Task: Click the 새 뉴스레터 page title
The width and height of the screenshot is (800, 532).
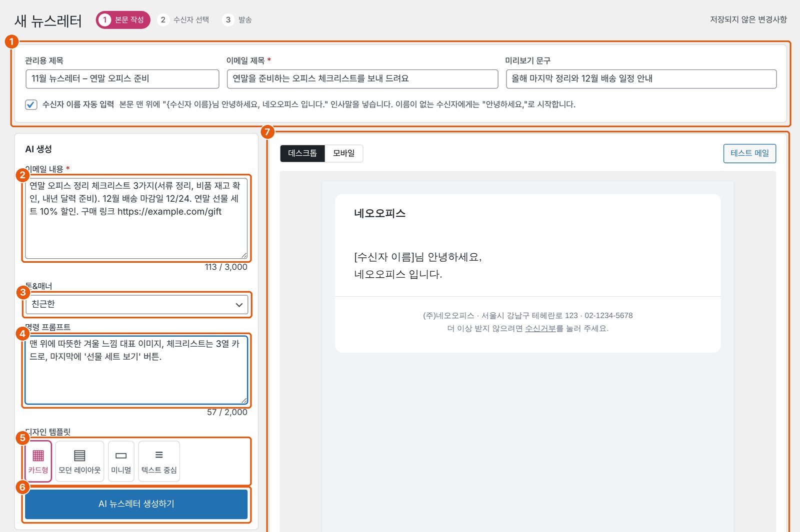Action: 48,20
